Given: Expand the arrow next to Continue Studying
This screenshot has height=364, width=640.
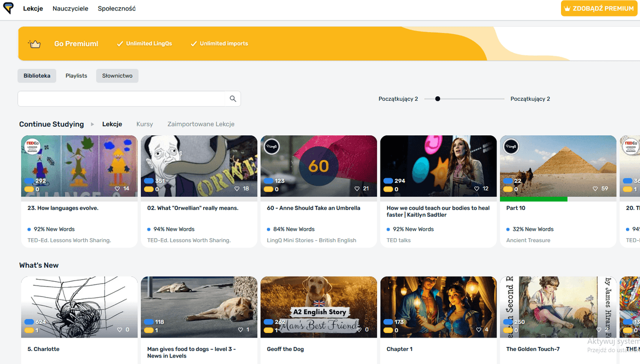Looking at the screenshot, I should [92, 124].
